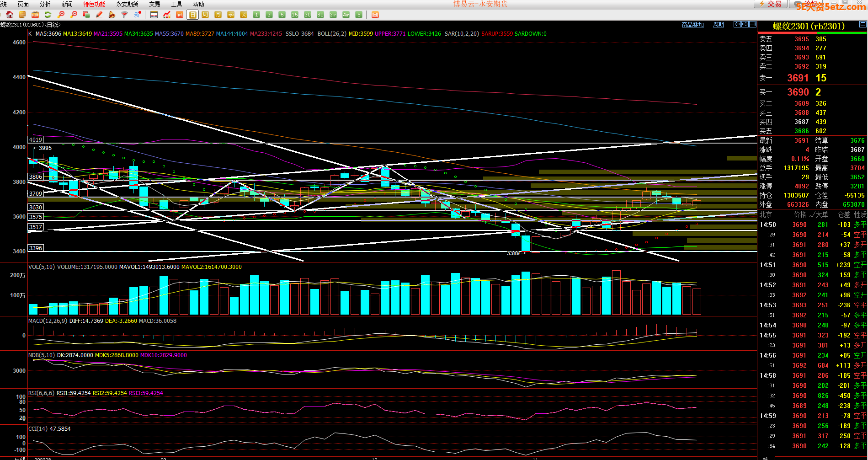Click the RSI(6,6,6) indicator label
This screenshot has height=460, width=868.
pos(41,393)
